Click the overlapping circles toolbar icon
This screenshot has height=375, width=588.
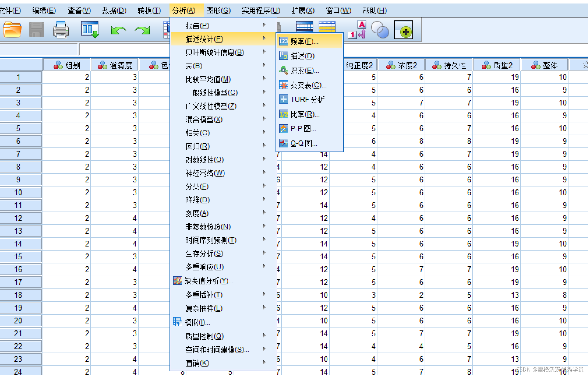[380, 30]
